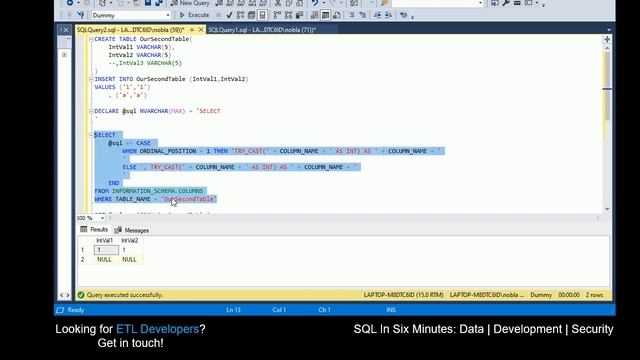The image size is (640, 360).
Task: Click the IntVal1 column header
Action: click(x=105, y=241)
